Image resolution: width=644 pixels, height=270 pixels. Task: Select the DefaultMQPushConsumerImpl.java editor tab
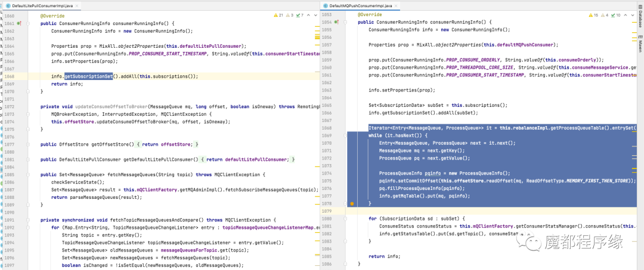click(361, 6)
